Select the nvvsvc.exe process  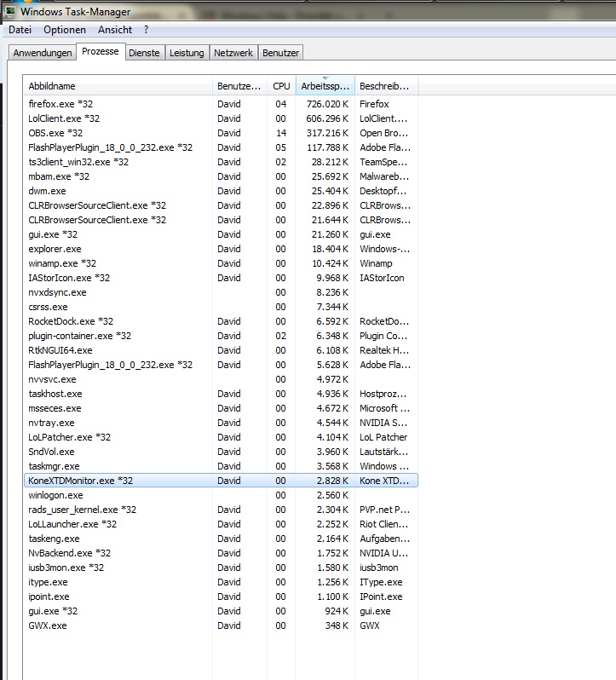point(221,379)
